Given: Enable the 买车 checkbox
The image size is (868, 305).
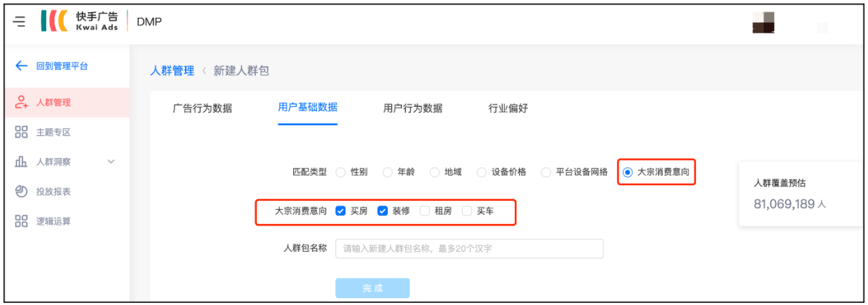Looking at the screenshot, I should 467,211.
